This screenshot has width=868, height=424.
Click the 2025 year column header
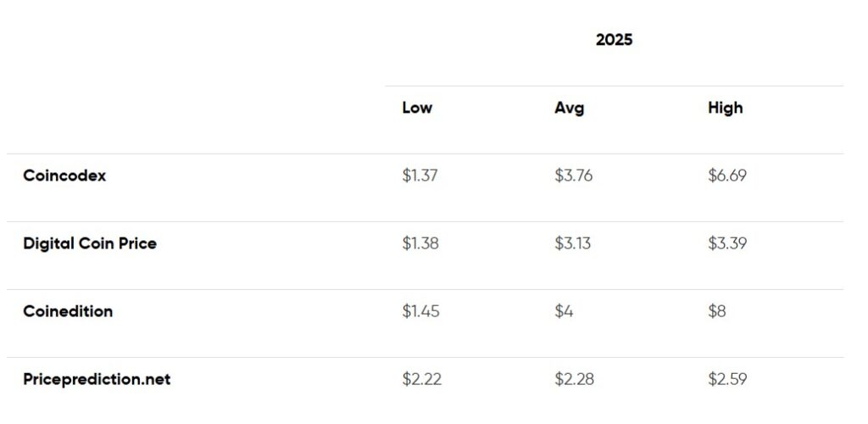pos(614,40)
